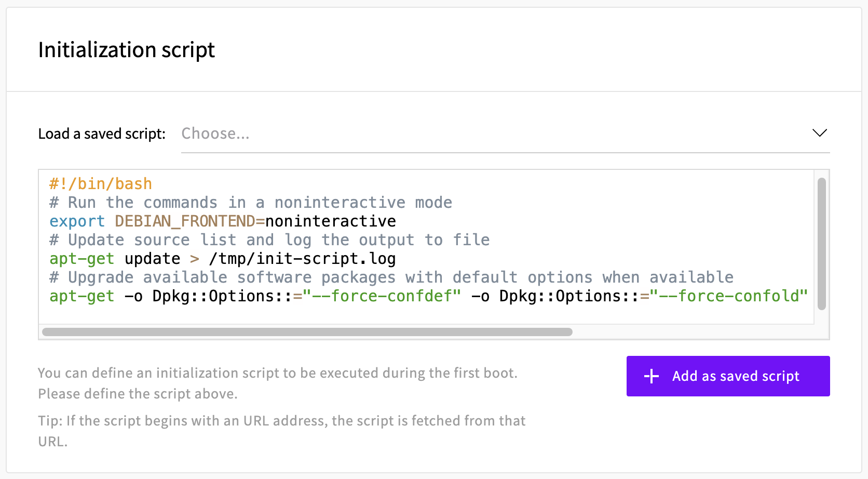Image resolution: width=868 pixels, height=479 pixels.
Task: Click the export DEBIAN_FRONTEND=noninteractive line
Action: click(223, 221)
